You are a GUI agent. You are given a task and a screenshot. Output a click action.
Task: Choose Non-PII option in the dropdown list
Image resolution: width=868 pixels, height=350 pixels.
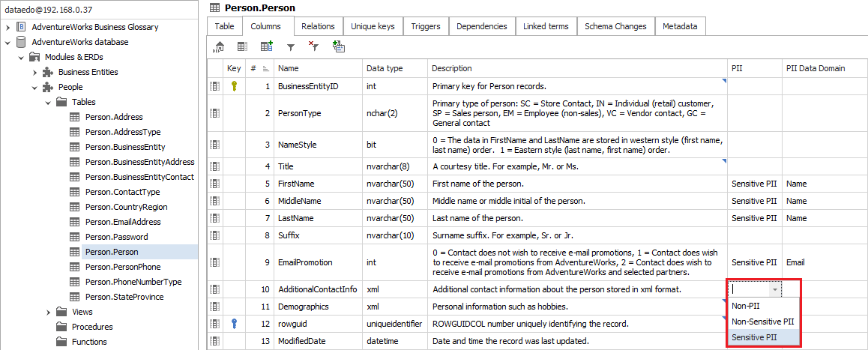(x=746, y=306)
